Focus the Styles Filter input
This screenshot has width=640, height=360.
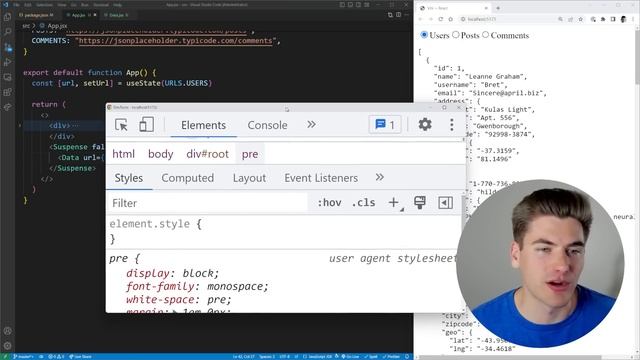coord(207,203)
